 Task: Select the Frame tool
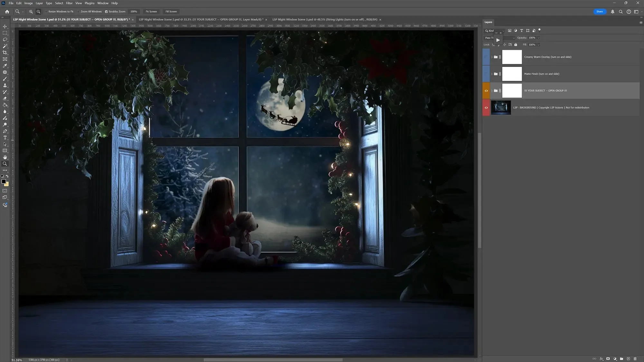[5, 59]
